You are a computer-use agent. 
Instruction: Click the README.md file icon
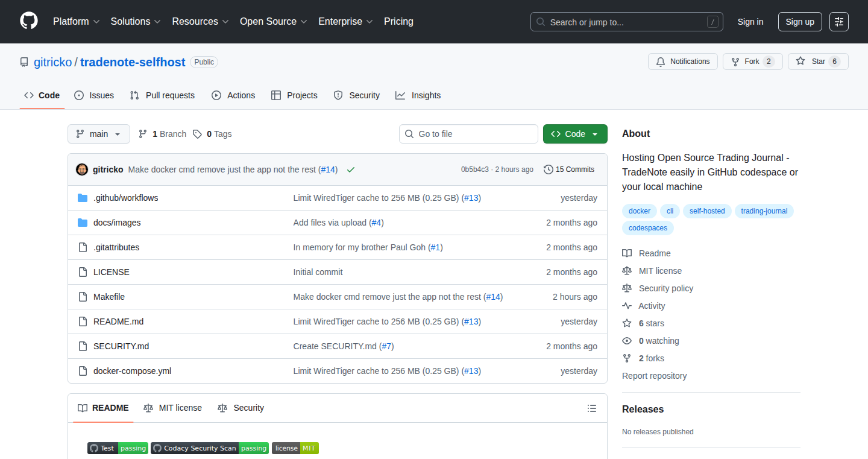point(83,321)
